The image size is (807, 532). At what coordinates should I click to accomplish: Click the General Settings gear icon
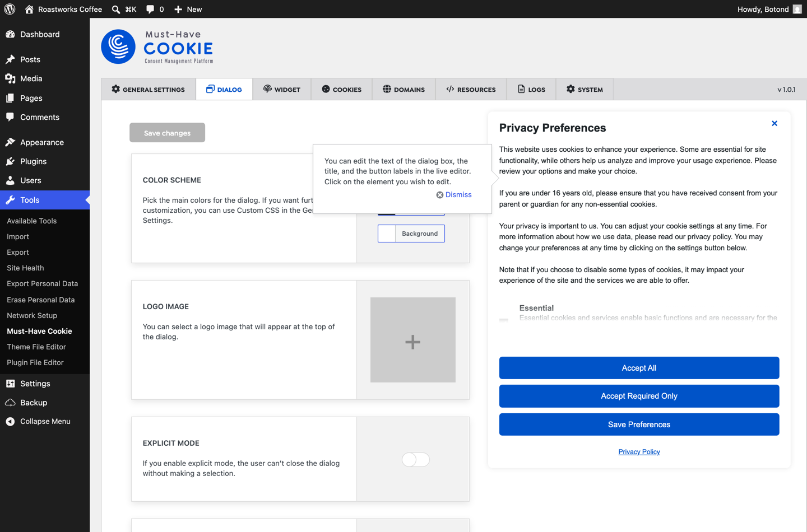[115, 89]
